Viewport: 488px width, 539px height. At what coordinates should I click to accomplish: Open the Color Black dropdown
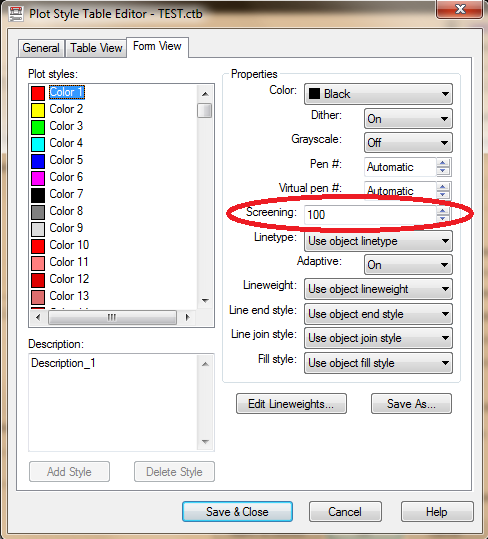tap(378, 94)
